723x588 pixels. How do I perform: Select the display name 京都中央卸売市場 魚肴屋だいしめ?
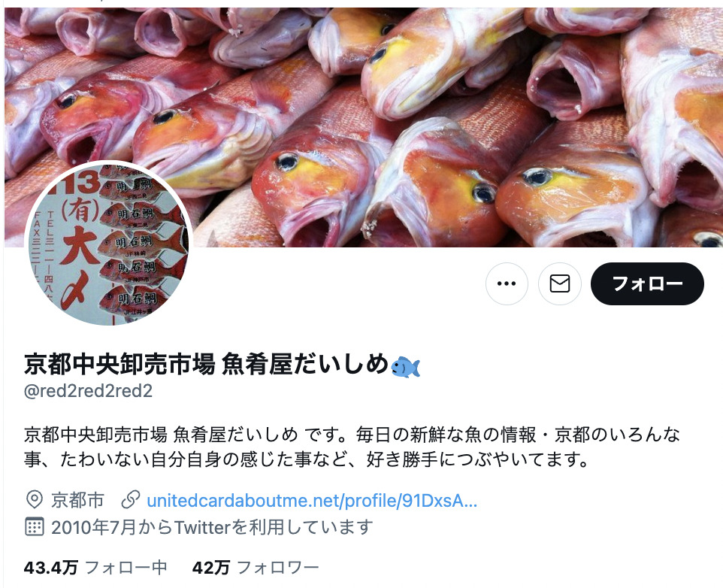(207, 364)
